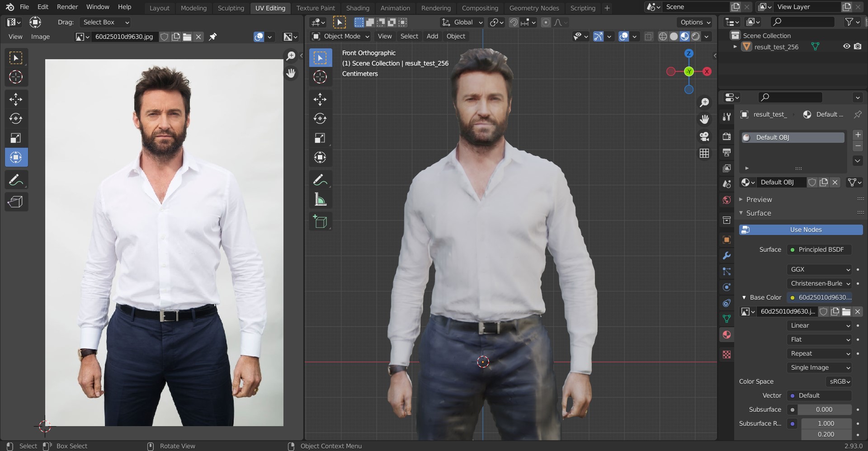Open the Object Data properties tab
This screenshot has height=451, width=868.
pyautogui.click(x=726, y=319)
